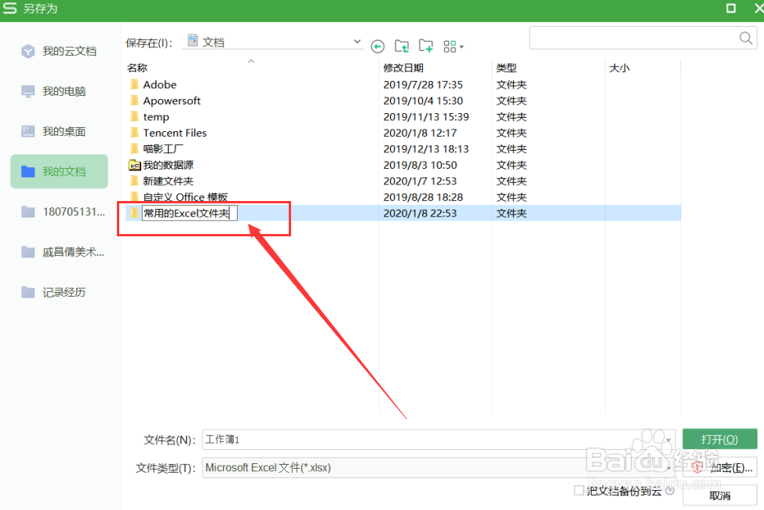Click date 2019/10/4 15:30

coord(423,101)
